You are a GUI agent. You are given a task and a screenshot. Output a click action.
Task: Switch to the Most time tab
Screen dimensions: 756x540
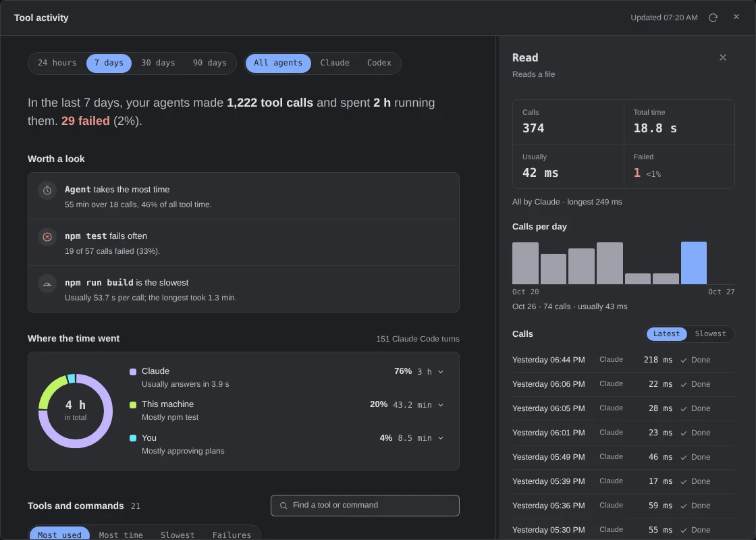click(121, 534)
